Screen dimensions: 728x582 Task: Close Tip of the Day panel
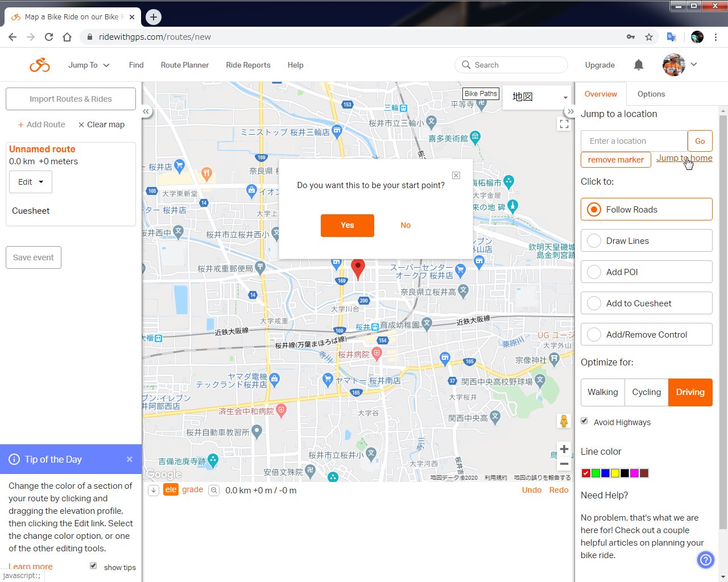129,459
